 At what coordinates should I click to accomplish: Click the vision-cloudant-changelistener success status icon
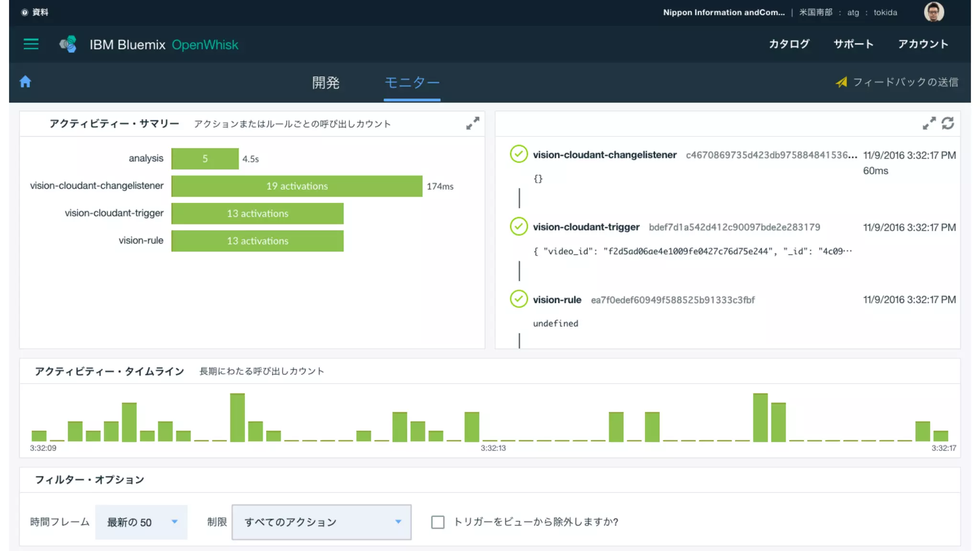519,154
